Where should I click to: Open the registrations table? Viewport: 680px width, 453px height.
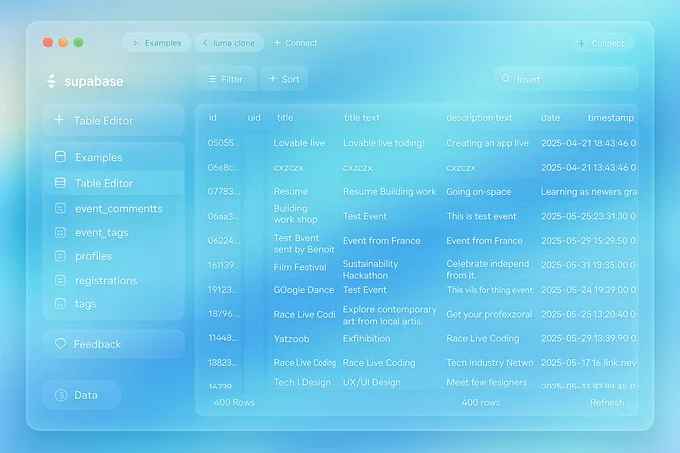(x=114, y=280)
